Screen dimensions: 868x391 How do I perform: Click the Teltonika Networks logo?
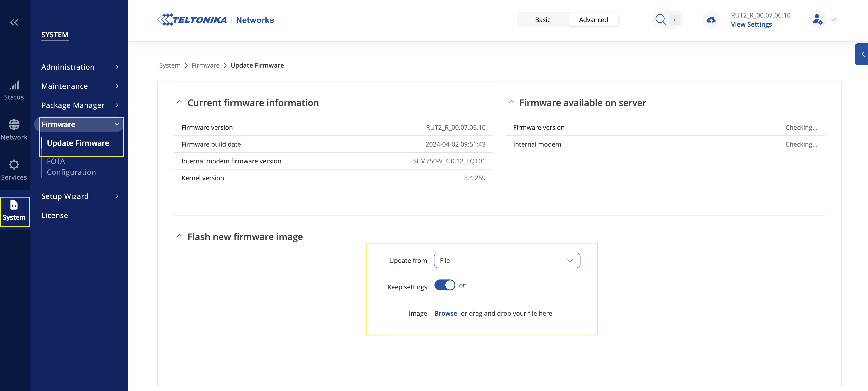[216, 20]
